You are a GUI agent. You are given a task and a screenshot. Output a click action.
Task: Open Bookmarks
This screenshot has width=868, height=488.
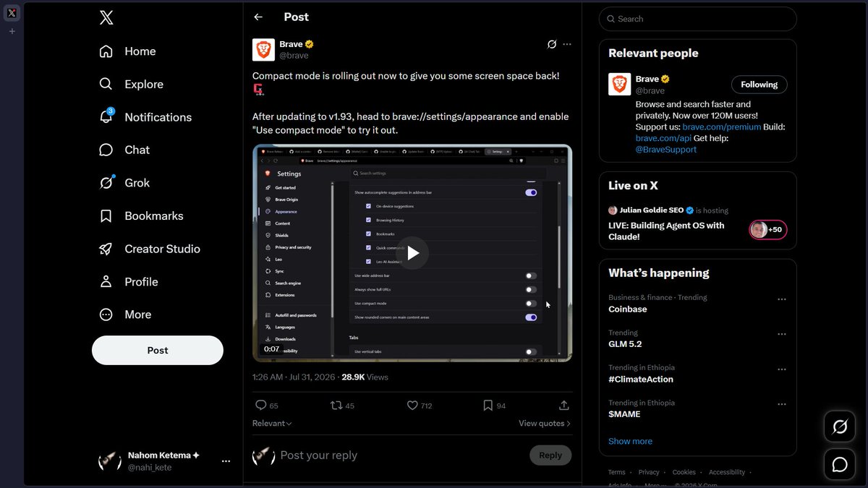click(x=141, y=215)
